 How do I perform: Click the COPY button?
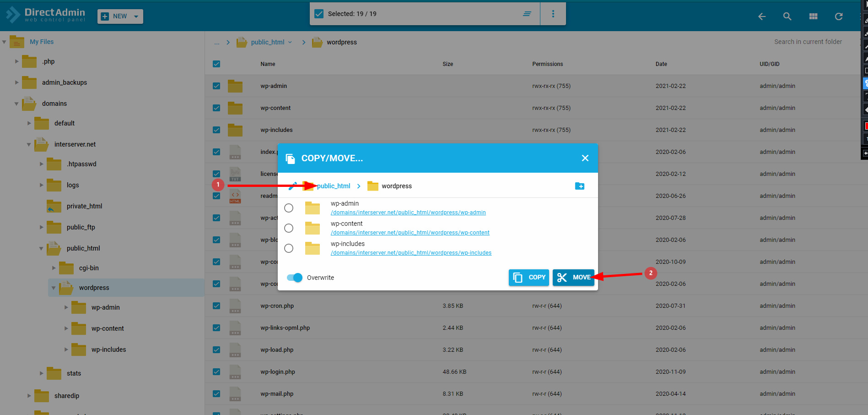click(x=529, y=278)
